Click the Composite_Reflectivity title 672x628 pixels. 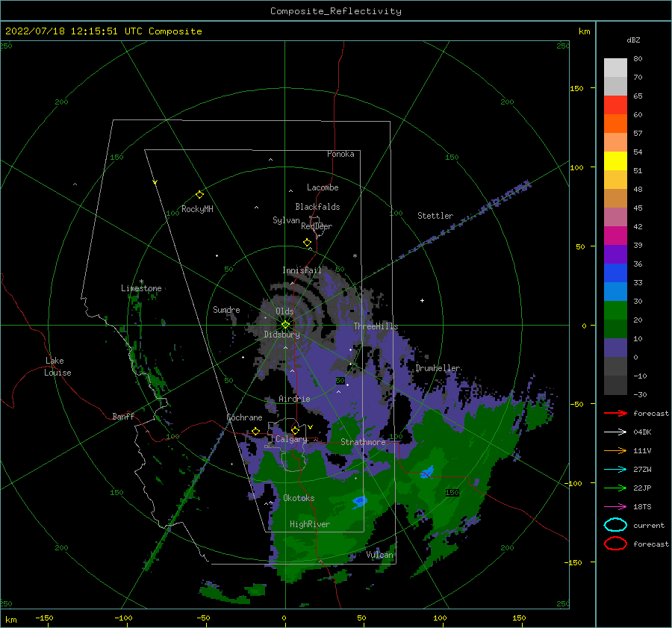[x=336, y=11]
